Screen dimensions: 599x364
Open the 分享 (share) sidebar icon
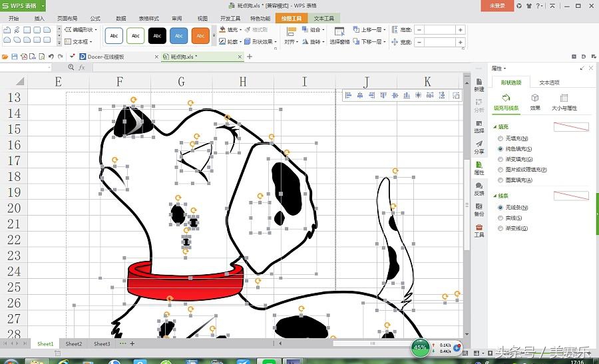479,147
